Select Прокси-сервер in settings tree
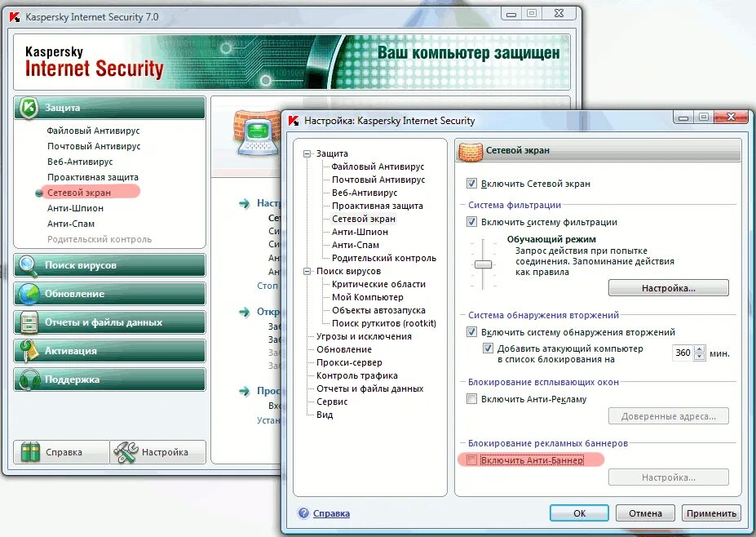This screenshot has width=756, height=537. 349,362
